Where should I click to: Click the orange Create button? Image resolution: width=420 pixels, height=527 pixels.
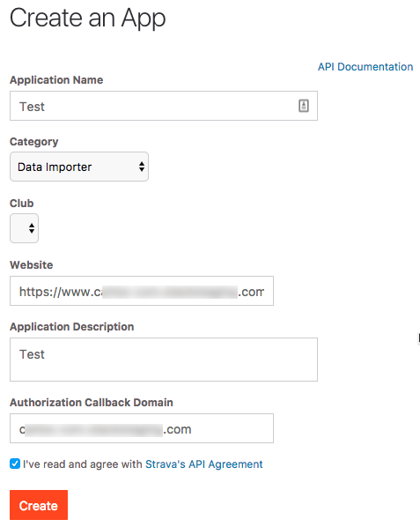click(39, 505)
